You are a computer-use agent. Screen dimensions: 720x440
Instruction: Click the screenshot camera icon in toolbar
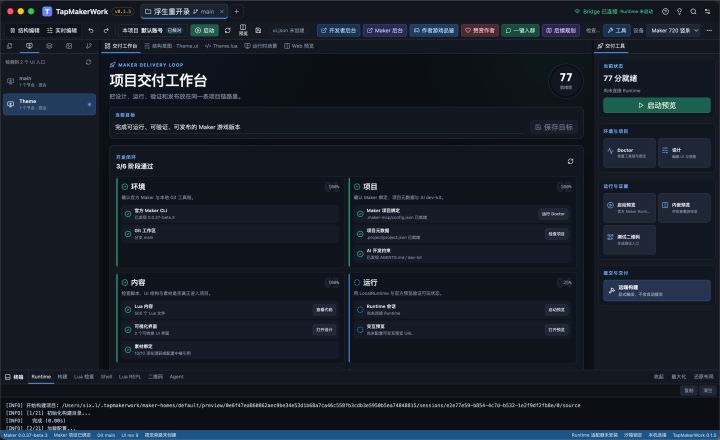coord(258,30)
